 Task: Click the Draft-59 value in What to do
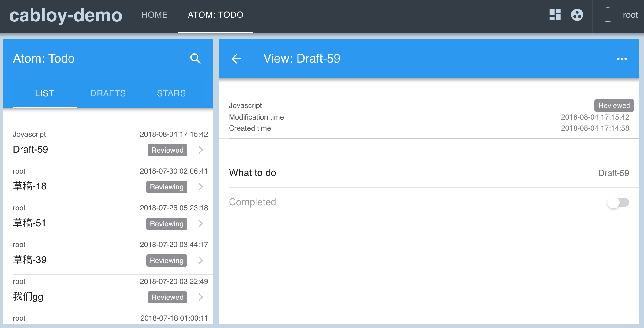click(614, 173)
